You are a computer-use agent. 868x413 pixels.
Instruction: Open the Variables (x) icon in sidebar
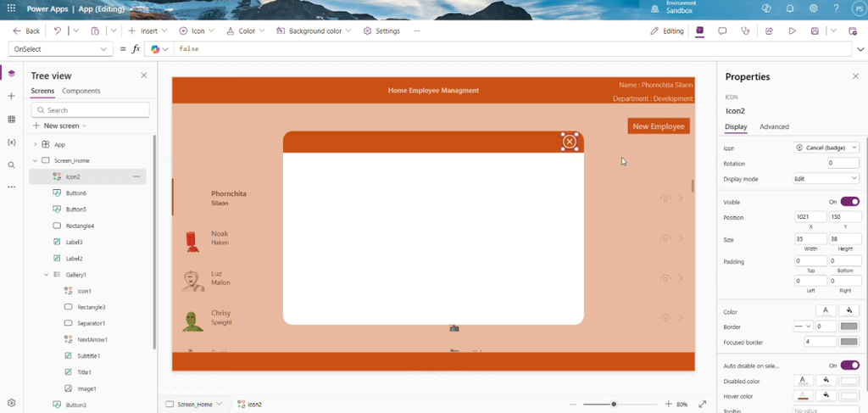click(11, 142)
